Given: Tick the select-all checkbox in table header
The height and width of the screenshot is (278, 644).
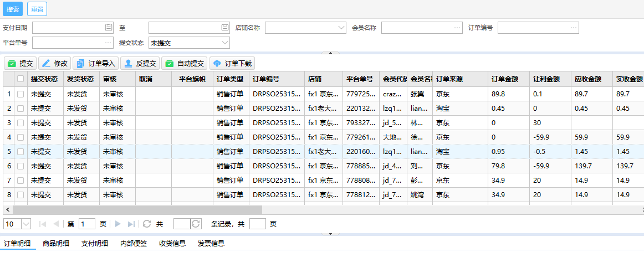Looking at the screenshot, I should coord(21,79).
